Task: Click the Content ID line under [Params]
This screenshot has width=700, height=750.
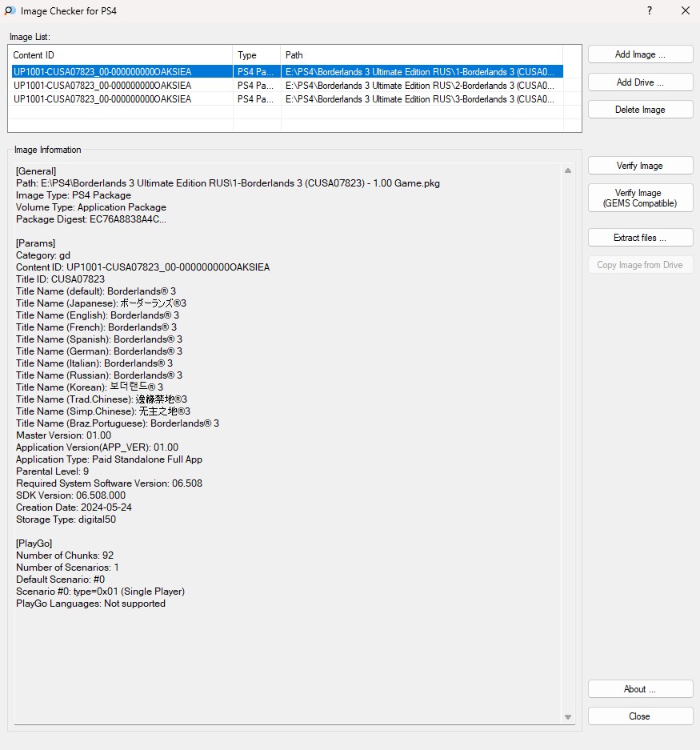Action: pyautogui.click(x=143, y=267)
